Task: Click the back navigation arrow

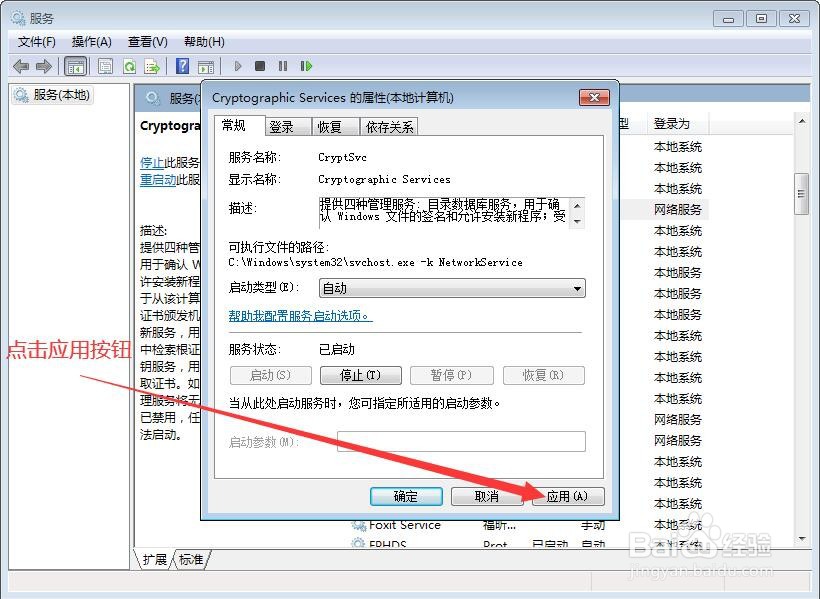Action: pyautogui.click(x=20, y=66)
